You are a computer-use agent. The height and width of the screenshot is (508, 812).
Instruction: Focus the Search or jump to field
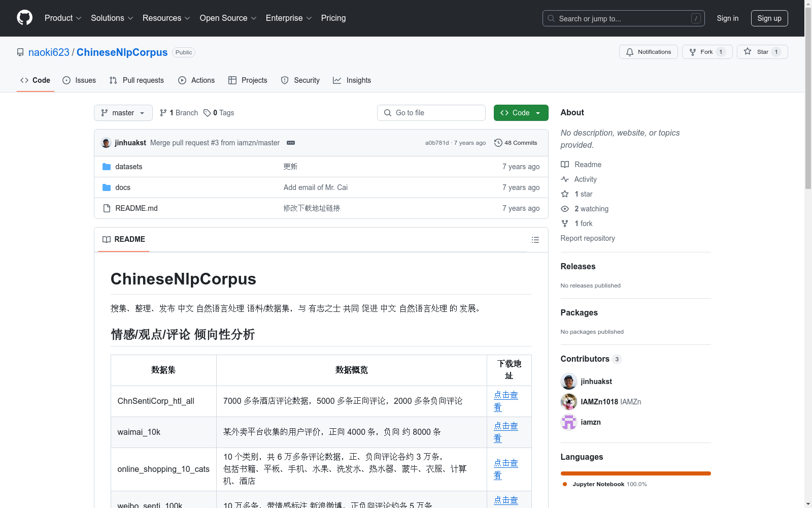coord(624,18)
